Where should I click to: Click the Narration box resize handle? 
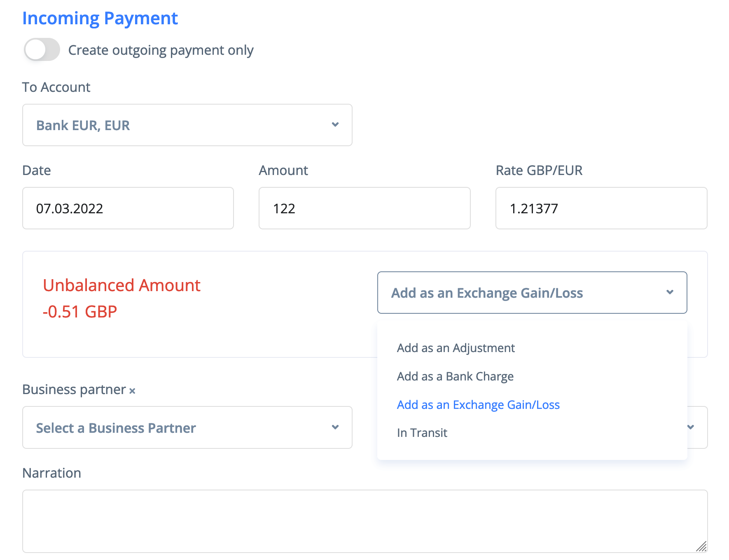point(701,546)
